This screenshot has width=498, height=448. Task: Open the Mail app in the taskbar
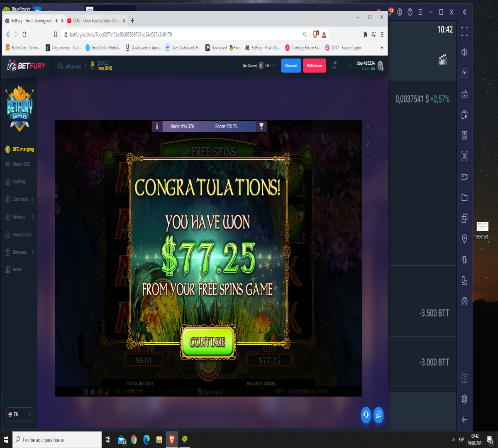tap(122, 440)
